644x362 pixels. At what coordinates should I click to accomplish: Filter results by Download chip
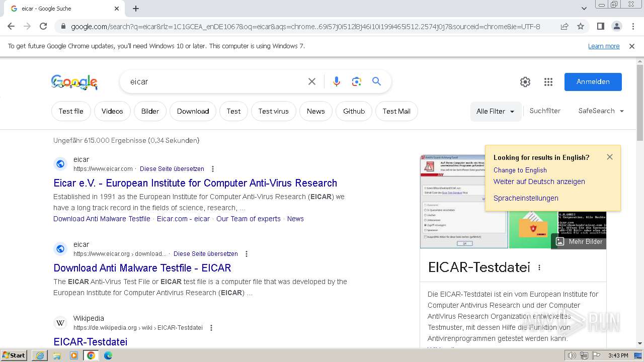(x=193, y=111)
